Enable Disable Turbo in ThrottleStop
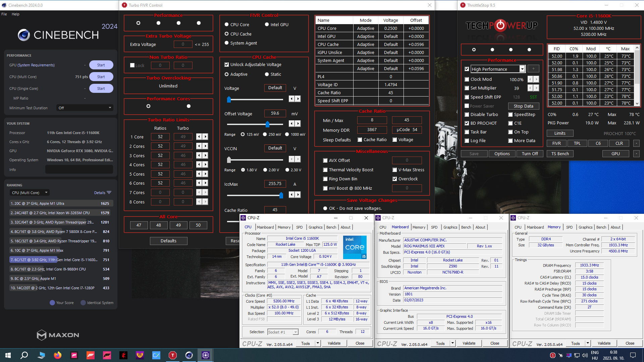644x362 pixels. coord(467,115)
